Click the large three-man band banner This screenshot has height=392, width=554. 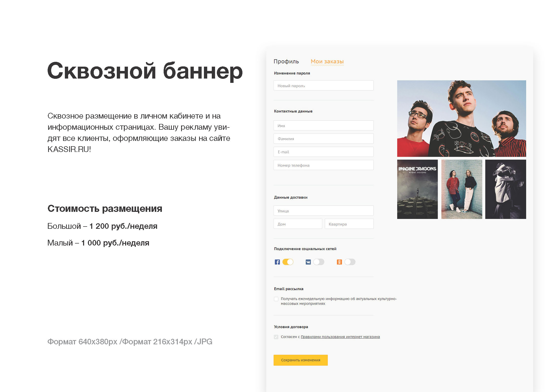pyautogui.click(x=462, y=119)
